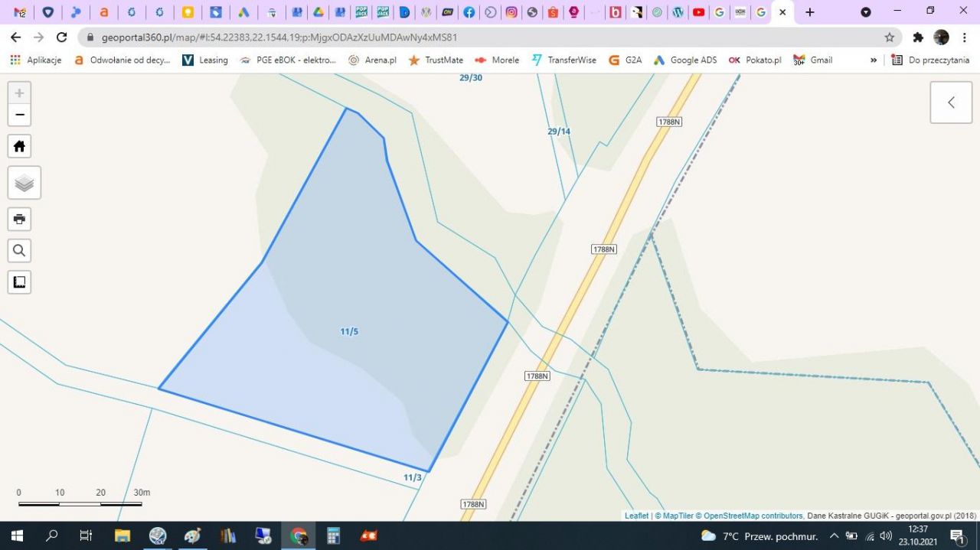Open Windows taskbar search

click(52, 535)
